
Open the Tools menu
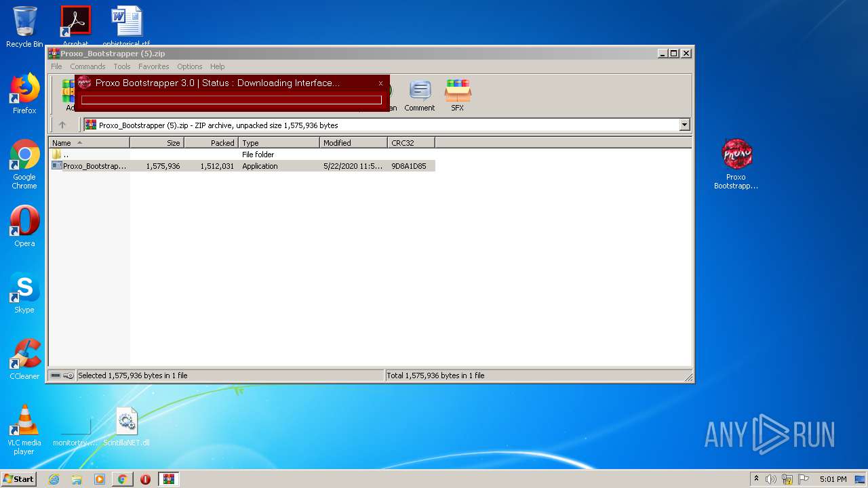pos(122,66)
